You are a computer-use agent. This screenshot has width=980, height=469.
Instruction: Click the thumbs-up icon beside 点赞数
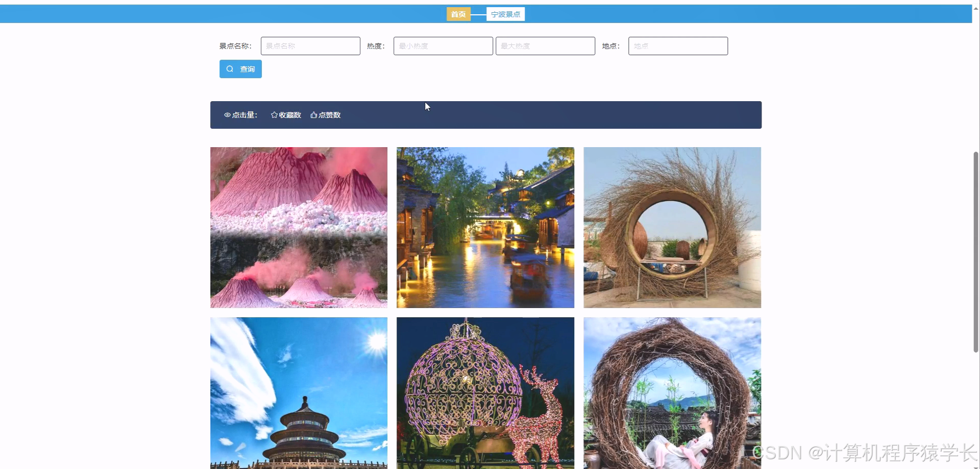click(313, 115)
